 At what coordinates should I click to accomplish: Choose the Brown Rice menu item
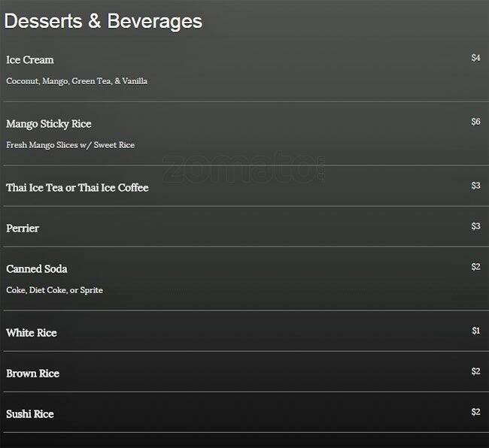click(32, 374)
